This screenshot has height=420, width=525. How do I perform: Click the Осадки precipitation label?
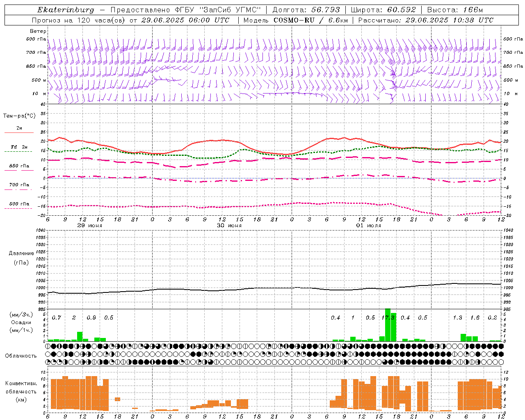point(21,322)
